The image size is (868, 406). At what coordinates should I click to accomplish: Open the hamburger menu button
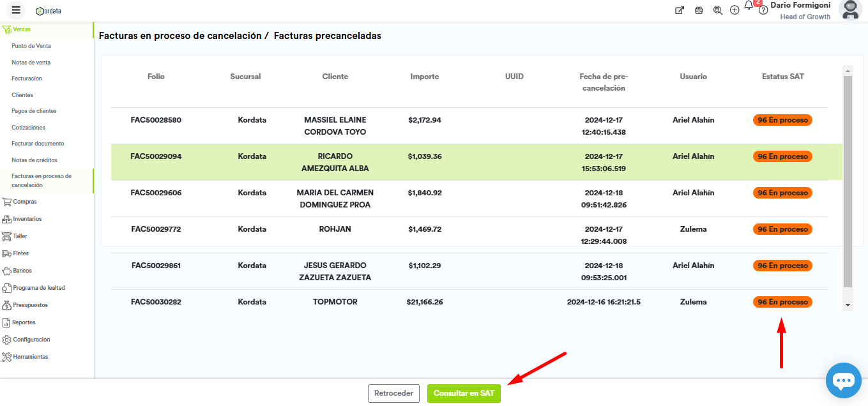[x=16, y=10]
